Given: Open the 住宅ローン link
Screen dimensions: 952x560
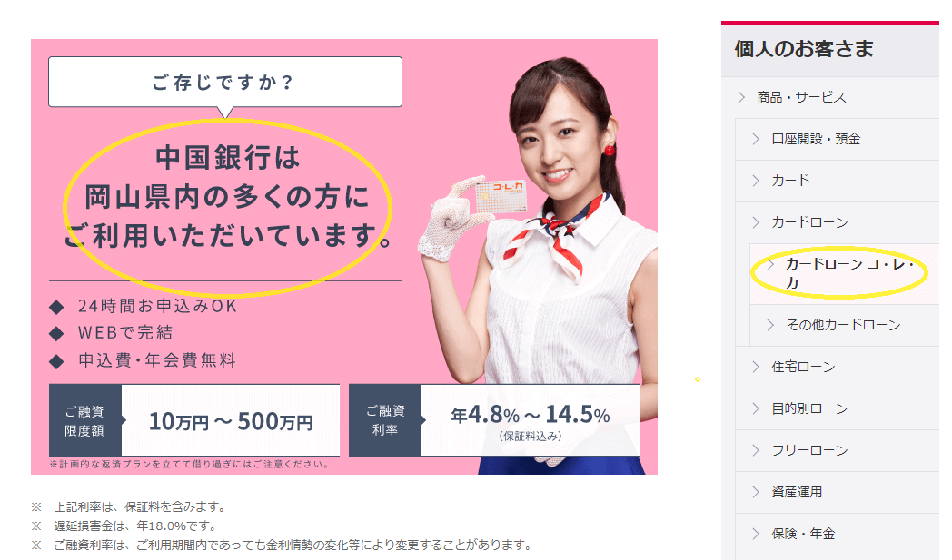Looking at the screenshot, I should point(803,367).
